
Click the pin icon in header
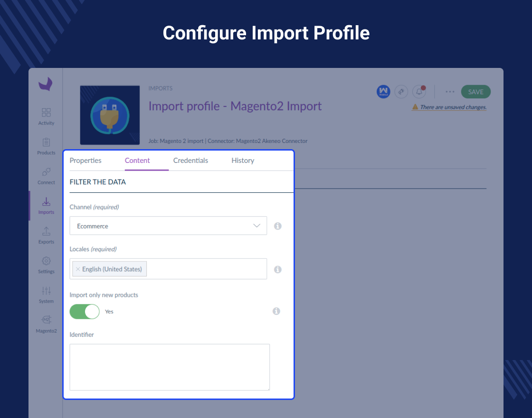401,92
